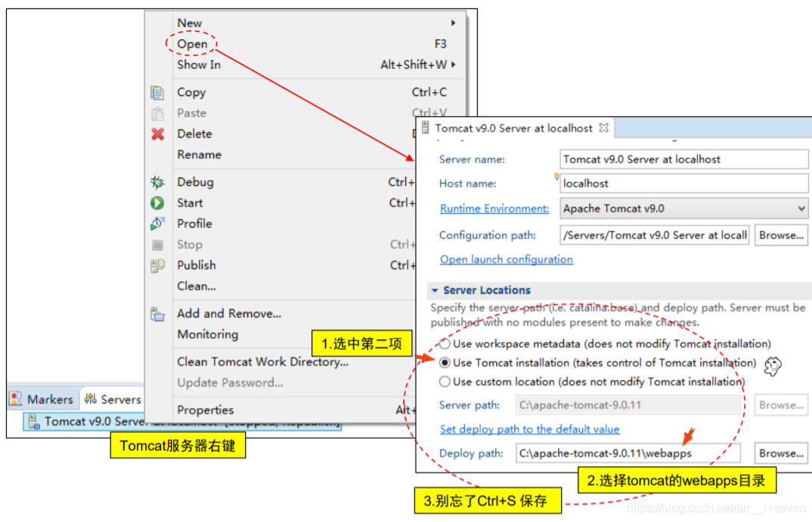Close the Tomcat v9.0 Server editor tab
Image resolution: width=812 pixels, height=522 pixels.
pos(603,128)
